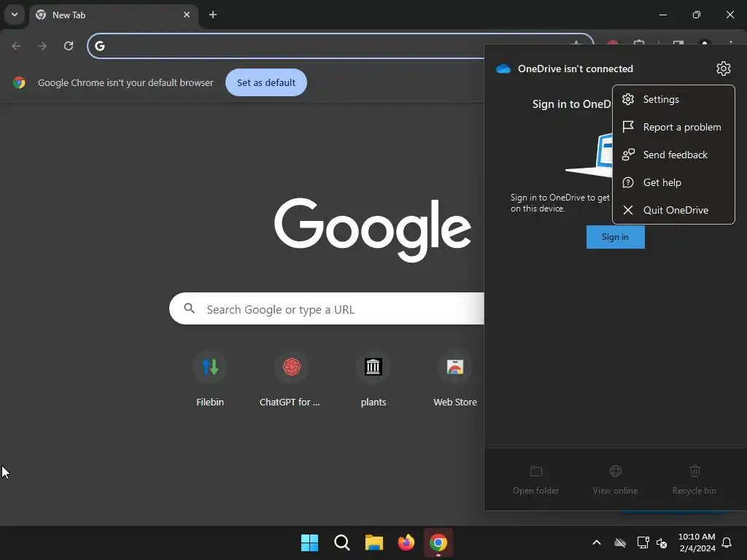Open File Explorer from taskbar
Screen dimensions: 747x560
click(x=374, y=542)
